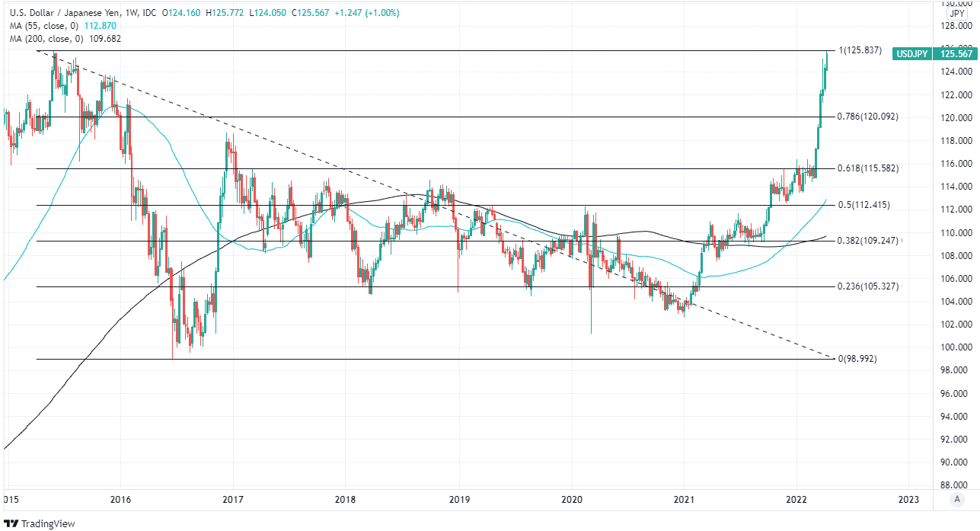This screenshot has height=531, width=980.
Task: Toggle the auto-scale "A" button
Action: pos(957,499)
